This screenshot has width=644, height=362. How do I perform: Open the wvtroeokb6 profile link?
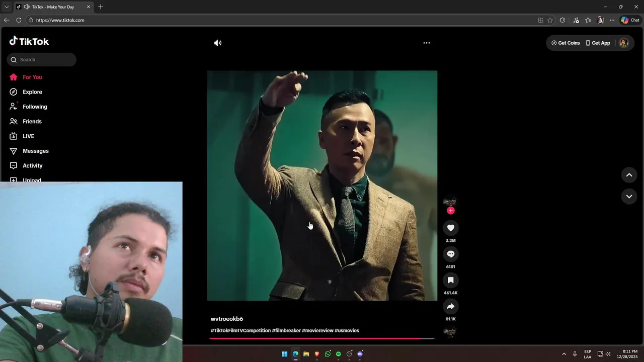(x=227, y=319)
